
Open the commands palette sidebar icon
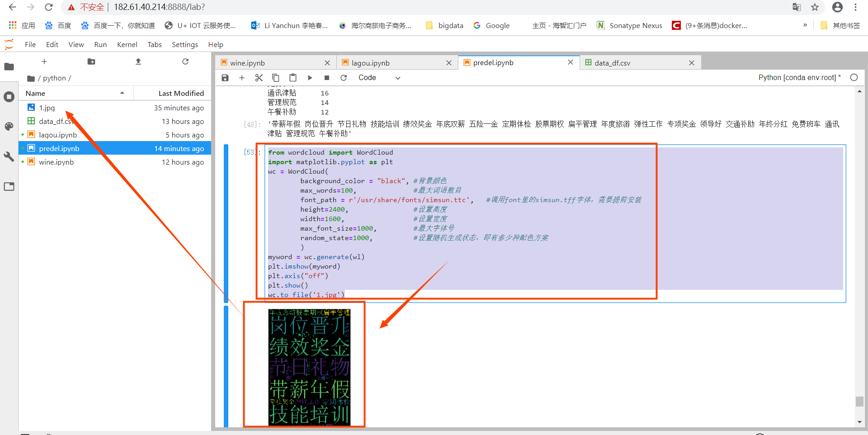coord(9,127)
